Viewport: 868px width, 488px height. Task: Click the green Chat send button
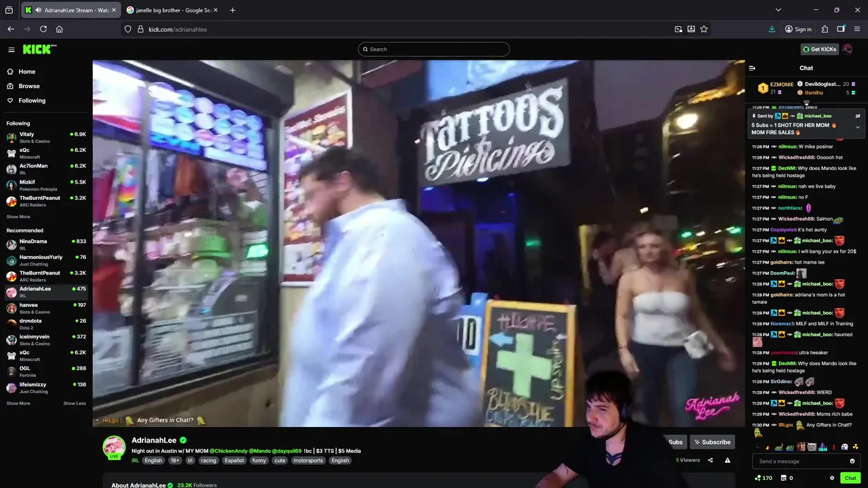click(850, 478)
